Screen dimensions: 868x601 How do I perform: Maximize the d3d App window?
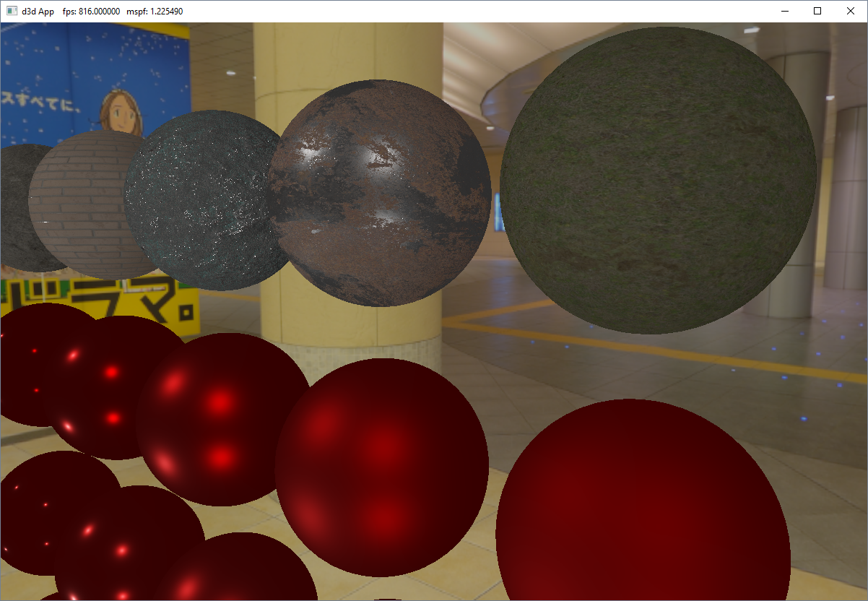pyautogui.click(x=817, y=12)
